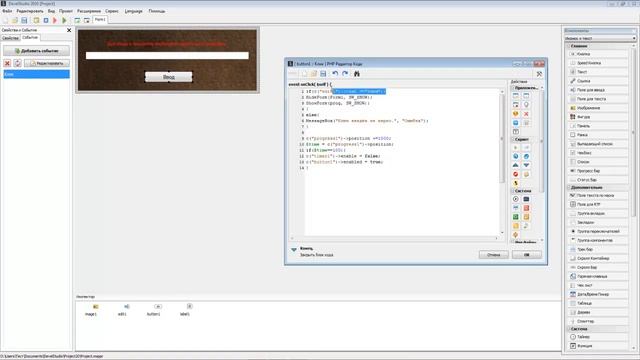Open the Сервис menu
The image size is (640, 360).
111,11
